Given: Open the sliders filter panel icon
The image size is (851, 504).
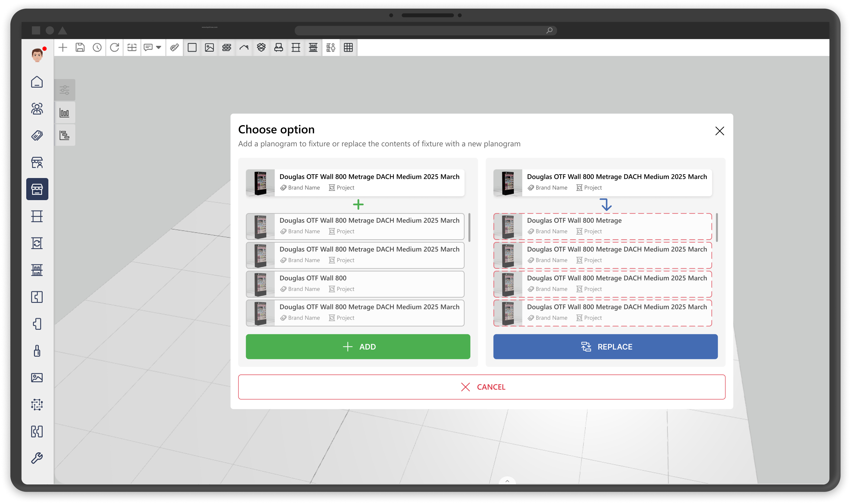Looking at the screenshot, I should (65, 90).
